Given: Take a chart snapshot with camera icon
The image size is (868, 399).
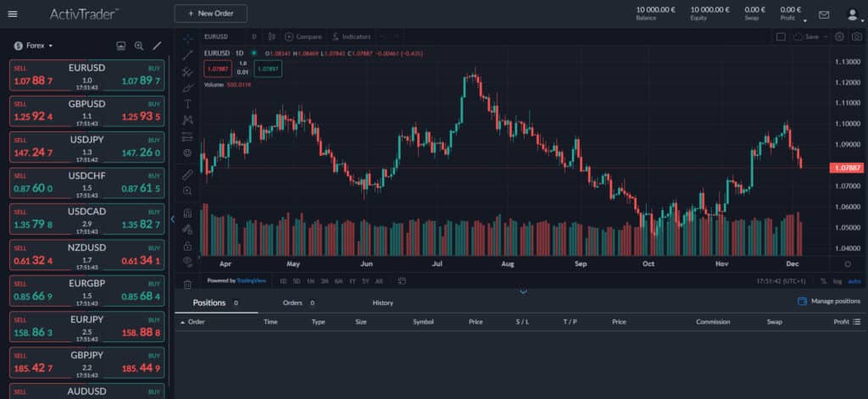Looking at the screenshot, I should tap(855, 37).
